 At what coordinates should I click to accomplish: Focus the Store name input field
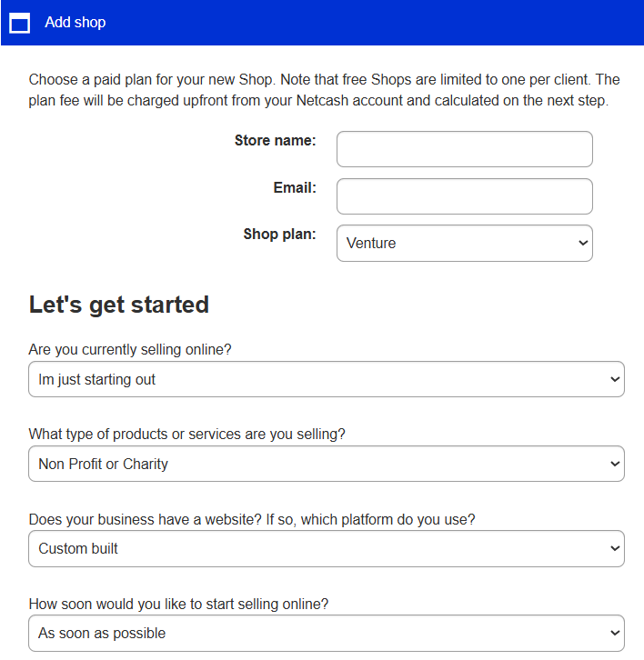pyautogui.click(x=464, y=149)
